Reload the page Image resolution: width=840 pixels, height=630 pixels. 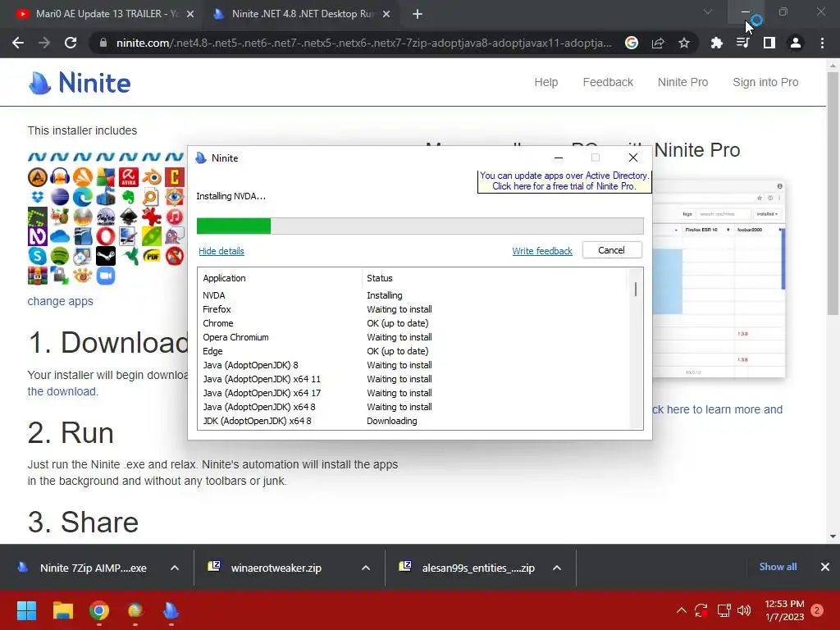tap(71, 43)
